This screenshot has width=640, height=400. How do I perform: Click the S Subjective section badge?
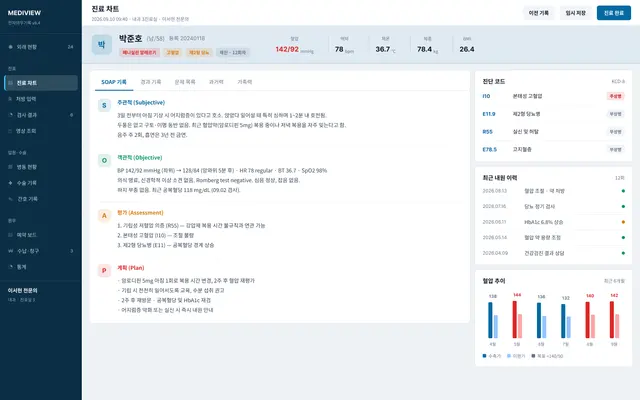pos(104,105)
